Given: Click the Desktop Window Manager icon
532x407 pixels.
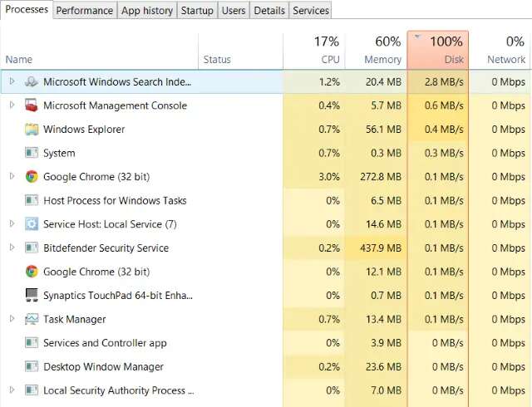Looking at the screenshot, I should pos(32,366).
